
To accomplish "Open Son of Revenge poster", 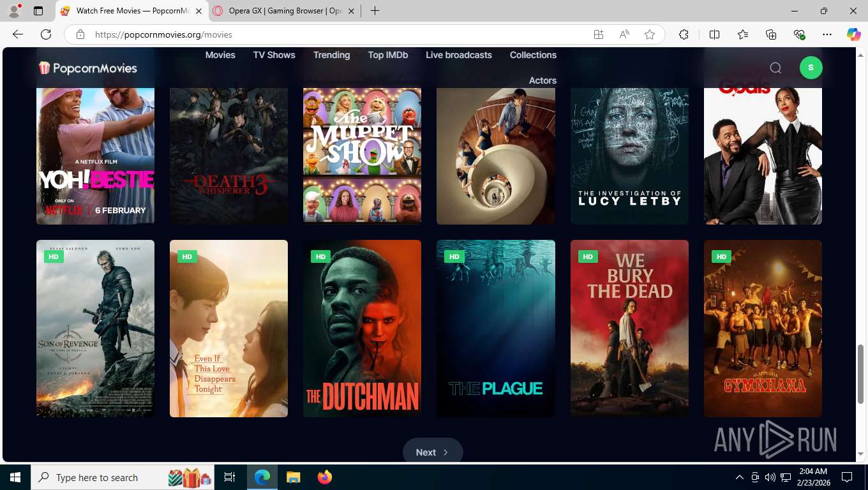I will tap(95, 329).
